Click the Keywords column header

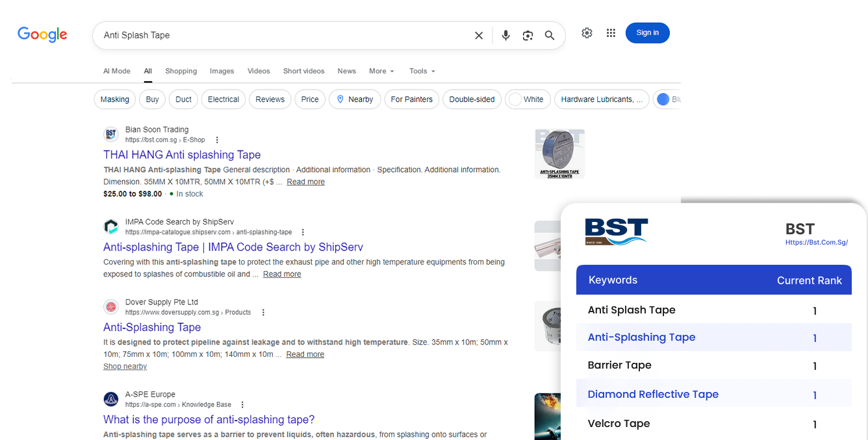pyautogui.click(x=613, y=280)
